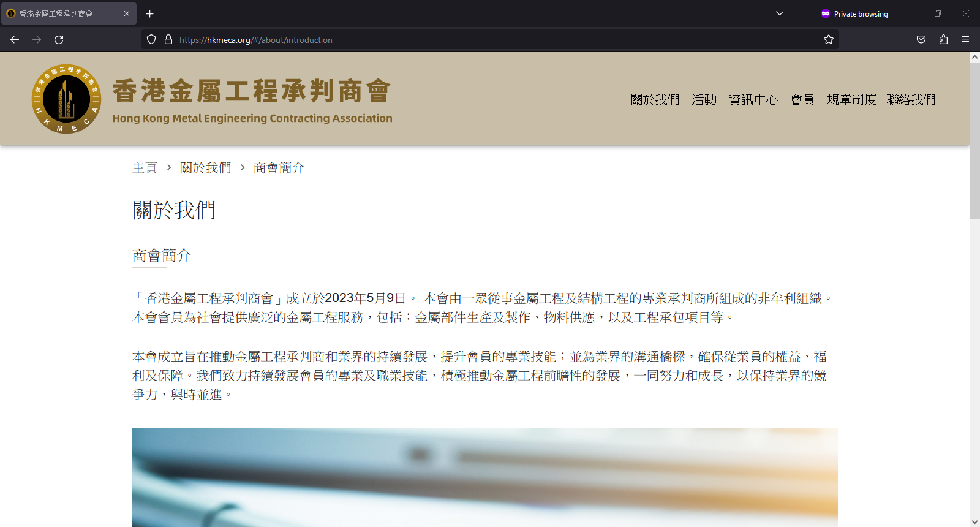Open the 會員 navigation menu
980x527 pixels.
[x=802, y=99]
